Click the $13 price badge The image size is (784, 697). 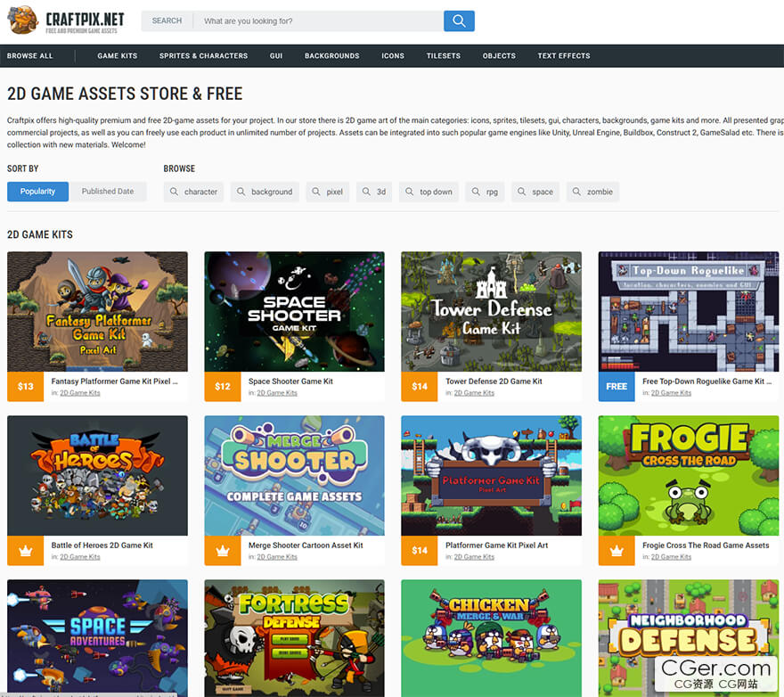click(25, 386)
